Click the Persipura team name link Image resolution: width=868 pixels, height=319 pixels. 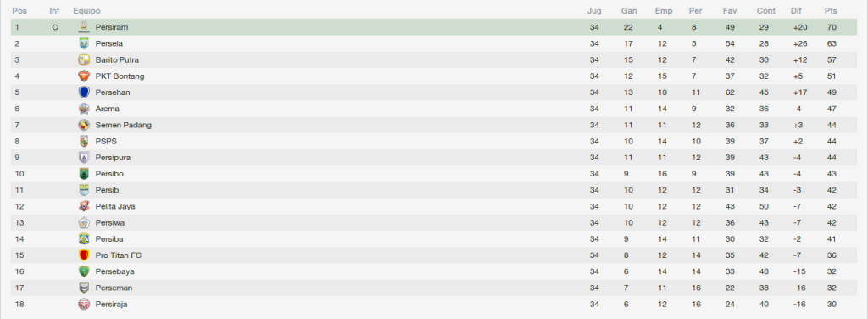click(x=113, y=158)
